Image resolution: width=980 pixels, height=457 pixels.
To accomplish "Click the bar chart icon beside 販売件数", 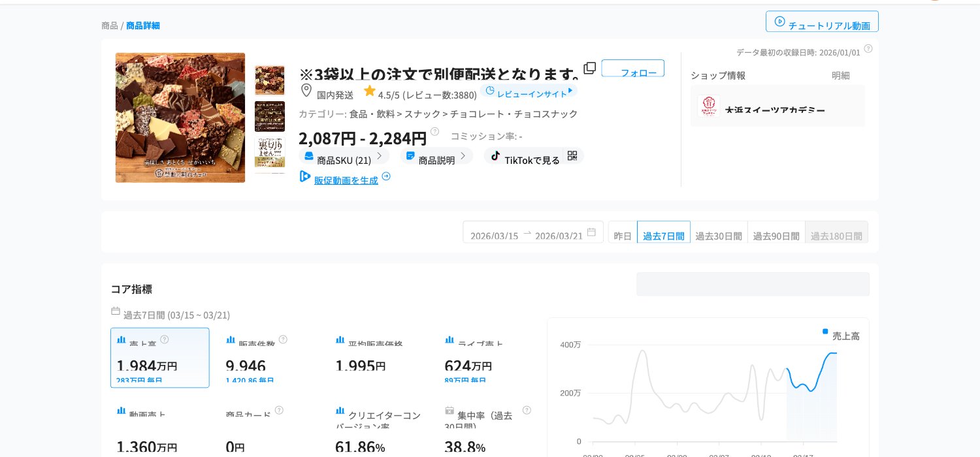I will pos(231,339).
